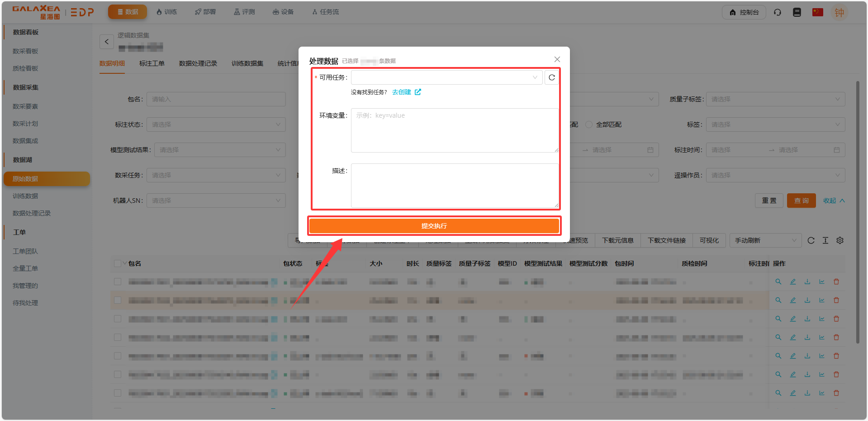
Task: Toggle the select-all checkbox in table header
Action: pyautogui.click(x=118, y=263)
